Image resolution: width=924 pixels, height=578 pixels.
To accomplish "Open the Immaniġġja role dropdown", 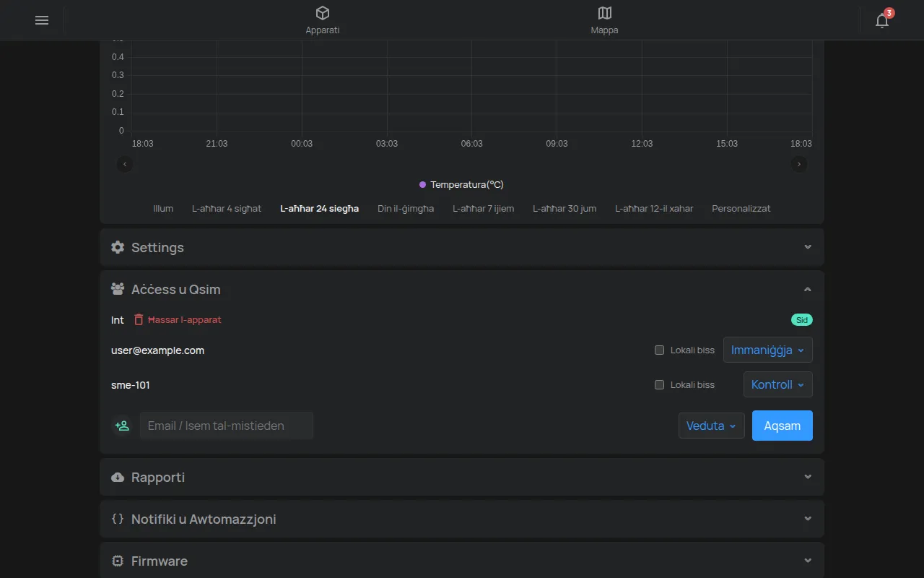I will click(768, 350).
